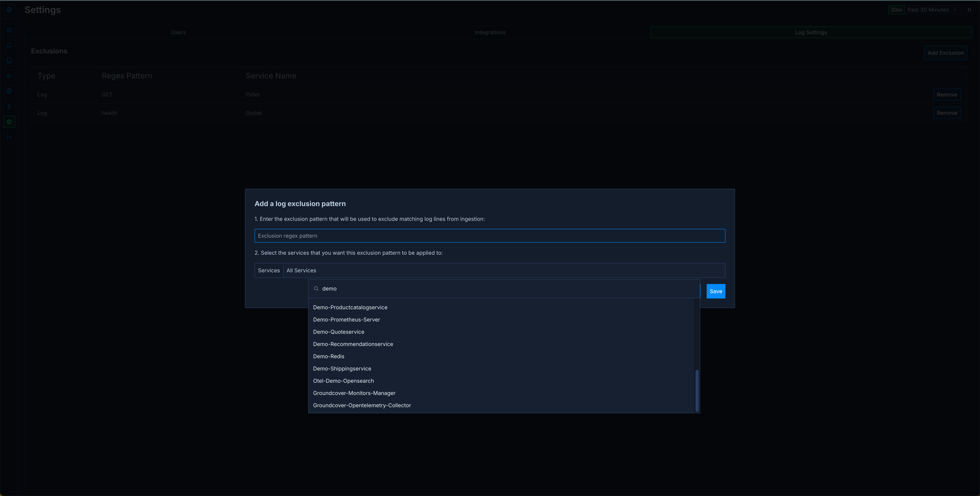Image resolution: width=980 pixels, height=496 pixels.
Task: Open the book icon in the sidebar
Action: point(9,60)
